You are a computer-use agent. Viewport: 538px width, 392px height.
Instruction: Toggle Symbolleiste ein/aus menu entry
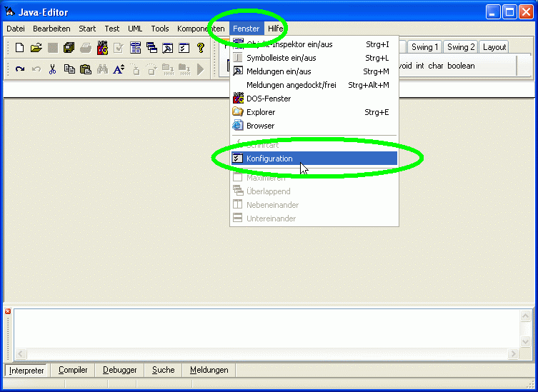point(281,58)
